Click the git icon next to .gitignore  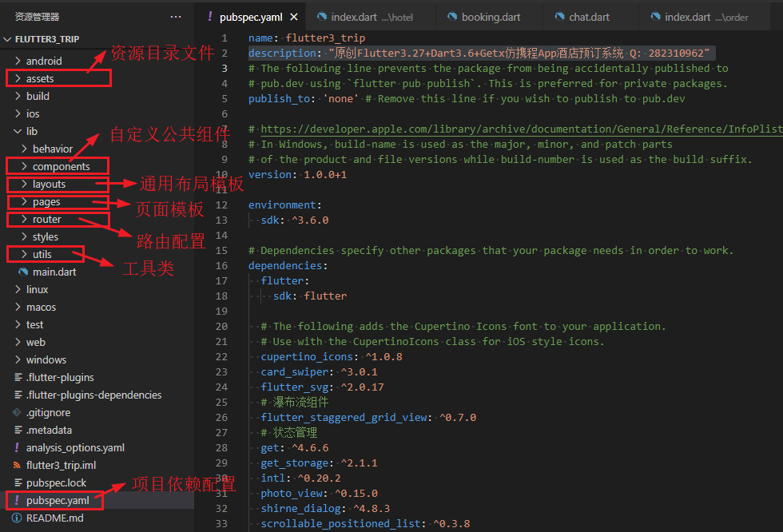[17, 413]
